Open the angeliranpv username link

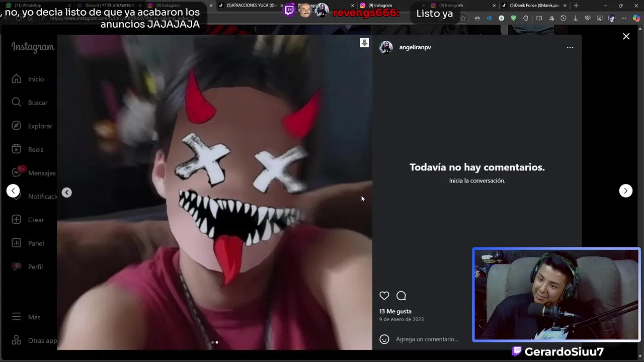point(415,47)
